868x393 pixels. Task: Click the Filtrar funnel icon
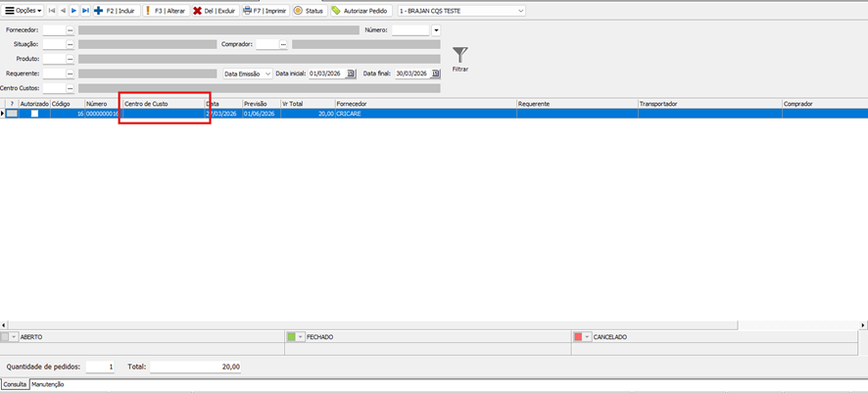[459, 56]
